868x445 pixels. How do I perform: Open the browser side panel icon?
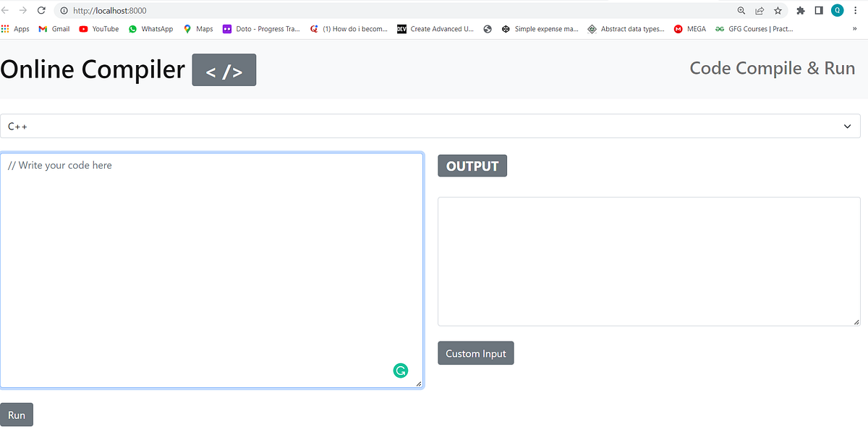coord(819,11)
